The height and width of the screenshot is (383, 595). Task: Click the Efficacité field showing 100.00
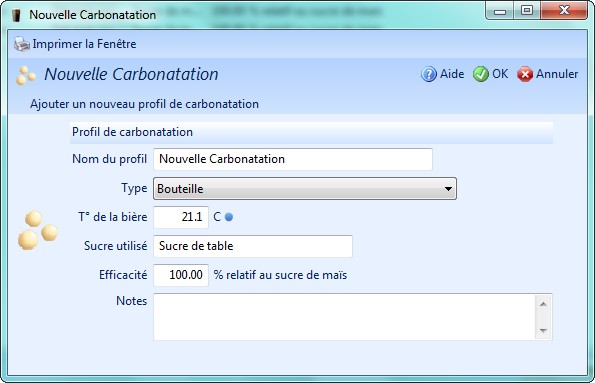coord(181,275)
